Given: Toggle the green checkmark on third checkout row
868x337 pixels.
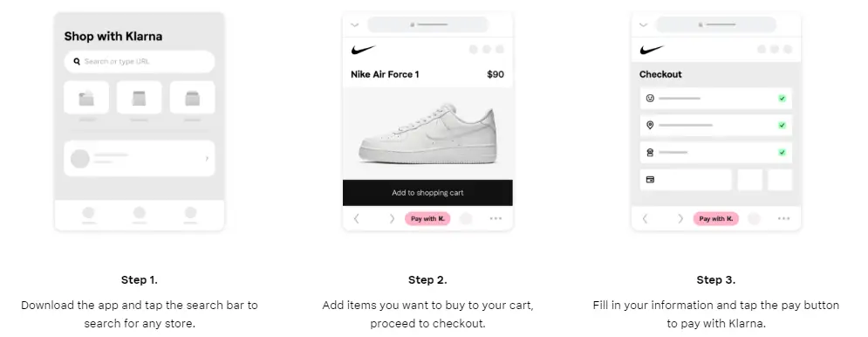Looking at the screenshot, I should pyautogui.click(x=782, y=152).
